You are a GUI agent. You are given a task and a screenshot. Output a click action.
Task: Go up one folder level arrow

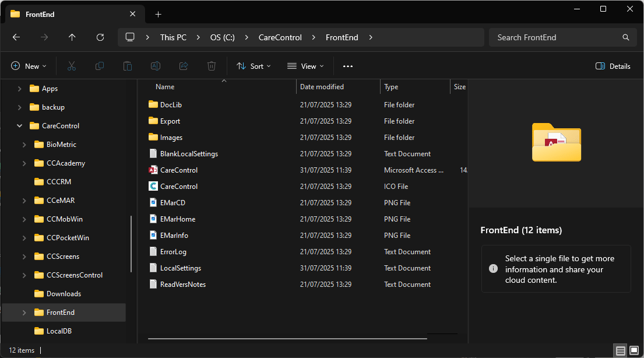pyautogui.click(x=72, y=37)
